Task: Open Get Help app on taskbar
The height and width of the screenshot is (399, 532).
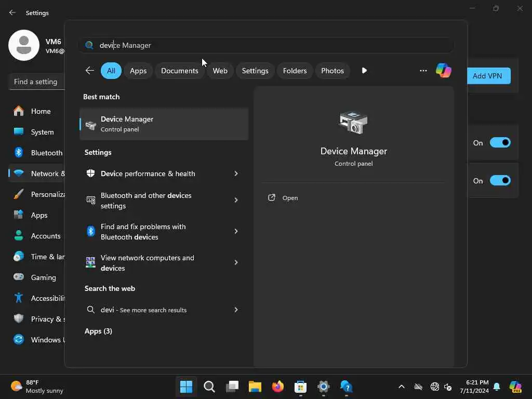Action: click(x=347, y=387)
